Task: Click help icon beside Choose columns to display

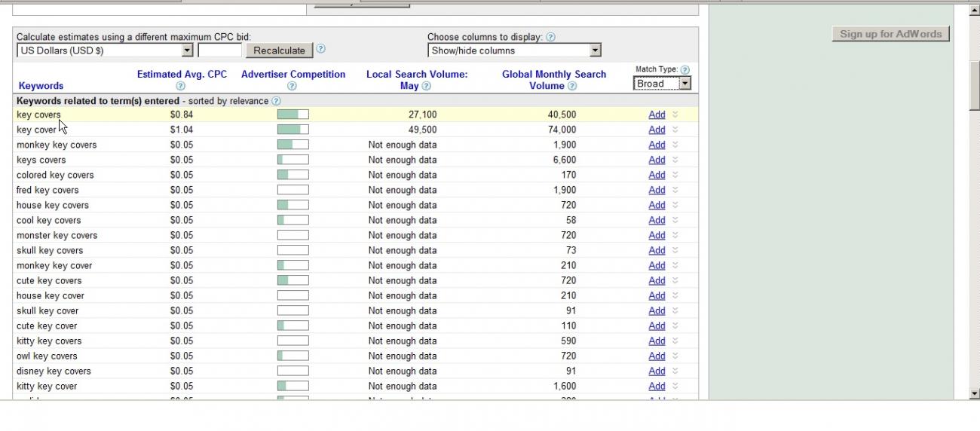Action: [550, 37]
